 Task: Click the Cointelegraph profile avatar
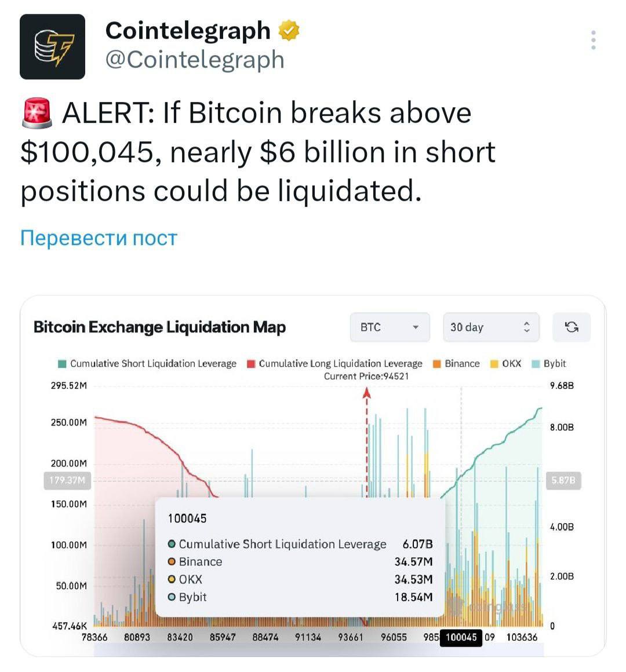(52, 46)
